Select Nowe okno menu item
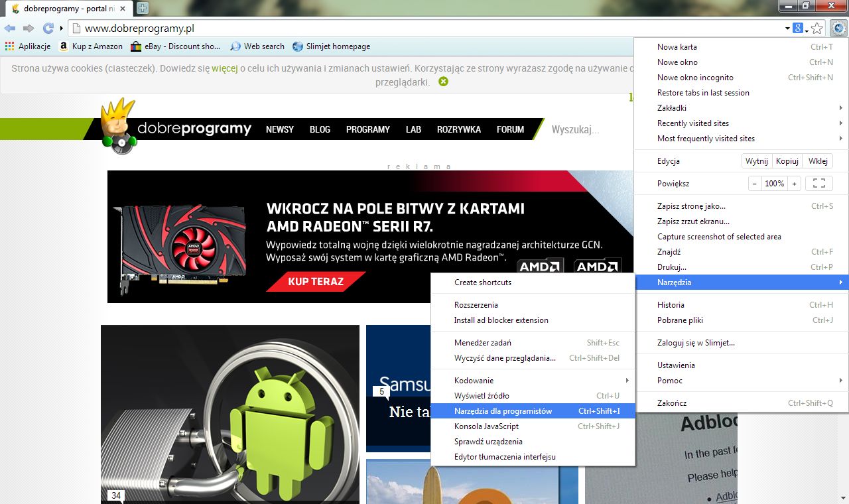 [740, 62]
